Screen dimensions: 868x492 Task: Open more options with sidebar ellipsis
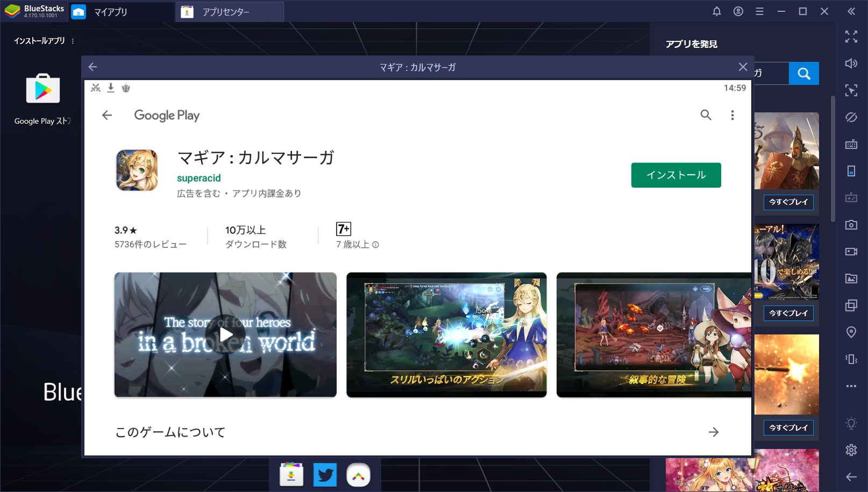pyautogui.click(x=851, y=386)
